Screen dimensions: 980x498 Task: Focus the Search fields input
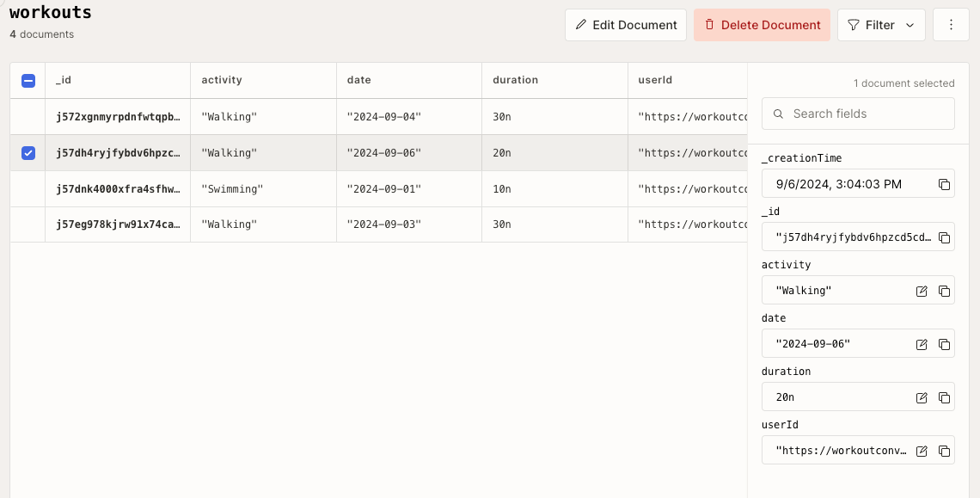(x=858, y=114)
